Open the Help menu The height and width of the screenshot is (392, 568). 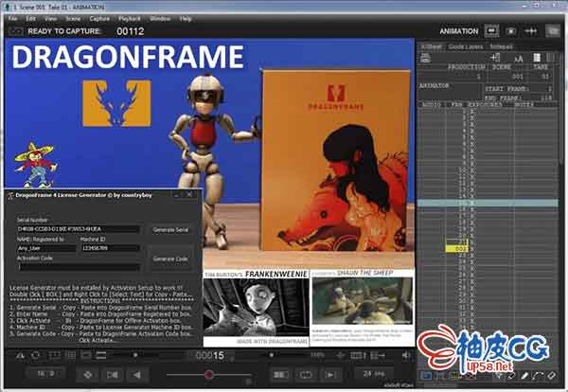point(186,19)
